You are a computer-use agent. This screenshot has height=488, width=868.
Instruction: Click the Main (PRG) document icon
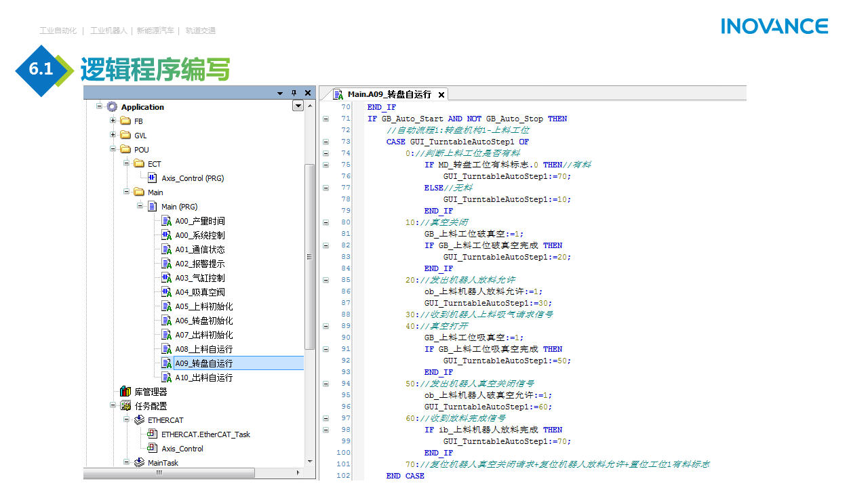click(x=153, y=206)
